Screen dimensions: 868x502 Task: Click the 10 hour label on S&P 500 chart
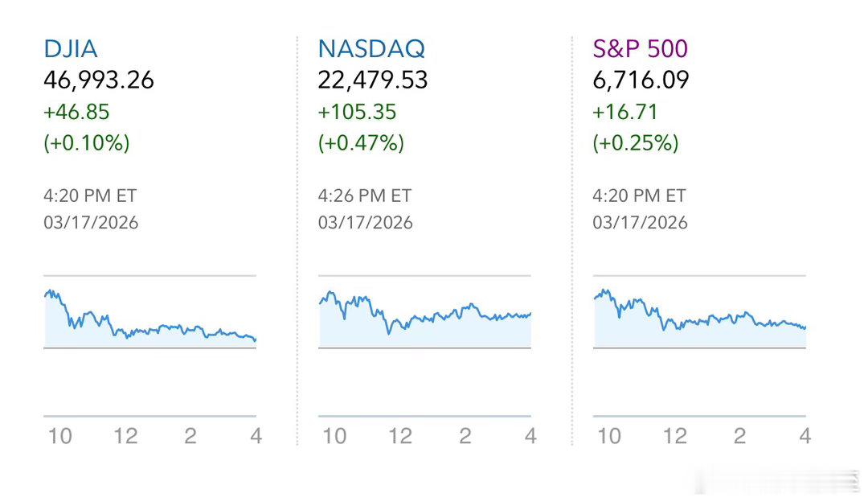coord(609,436)
